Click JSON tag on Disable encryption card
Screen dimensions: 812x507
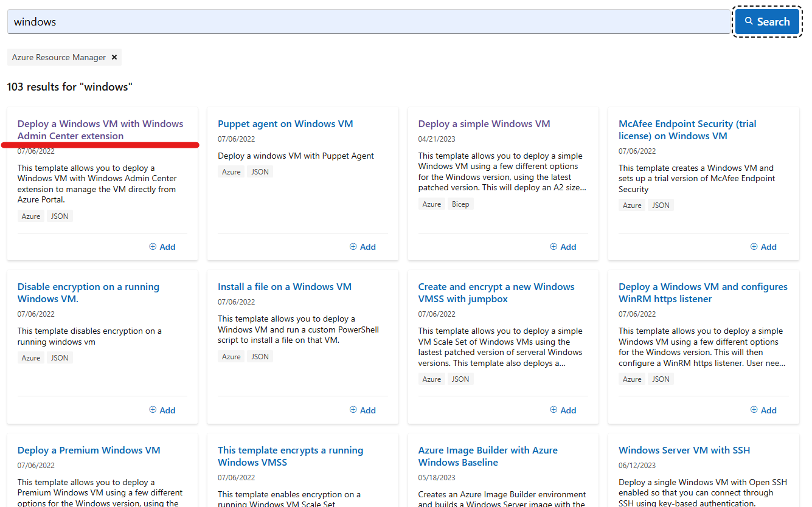[60, 358]
